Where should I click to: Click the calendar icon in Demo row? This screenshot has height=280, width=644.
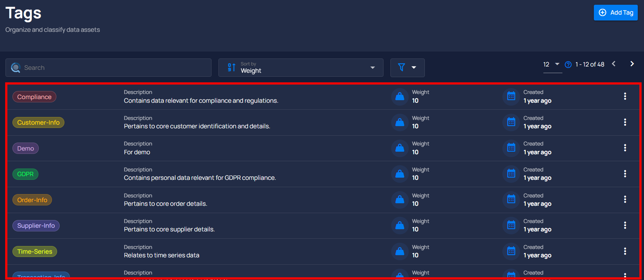pyautogui.click(x=511, y=148)
